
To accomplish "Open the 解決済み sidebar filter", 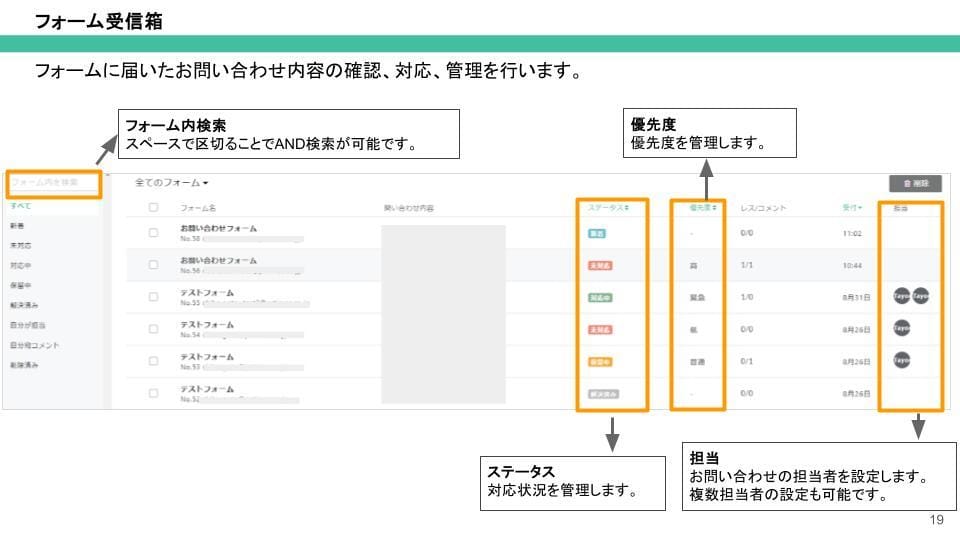I will (x=24, y=305).
